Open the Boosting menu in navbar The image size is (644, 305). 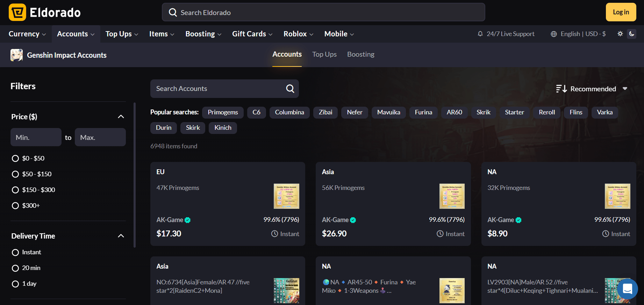(203, 34)
